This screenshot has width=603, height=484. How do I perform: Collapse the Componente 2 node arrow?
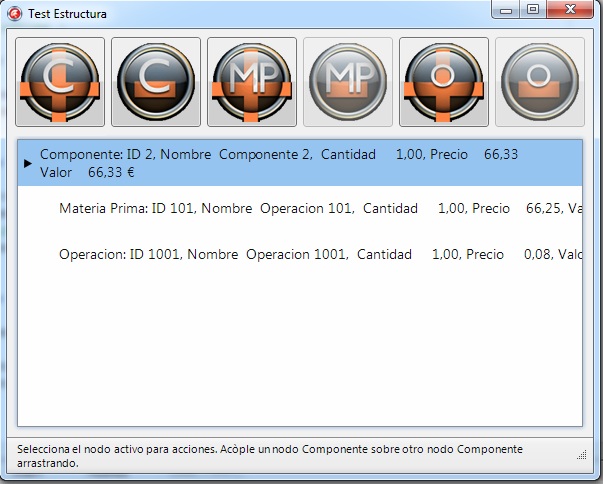pyautogui.click(x=29, y=163)
